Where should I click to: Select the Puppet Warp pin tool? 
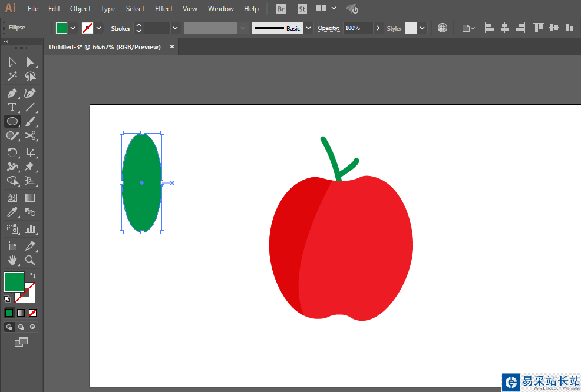29,167
